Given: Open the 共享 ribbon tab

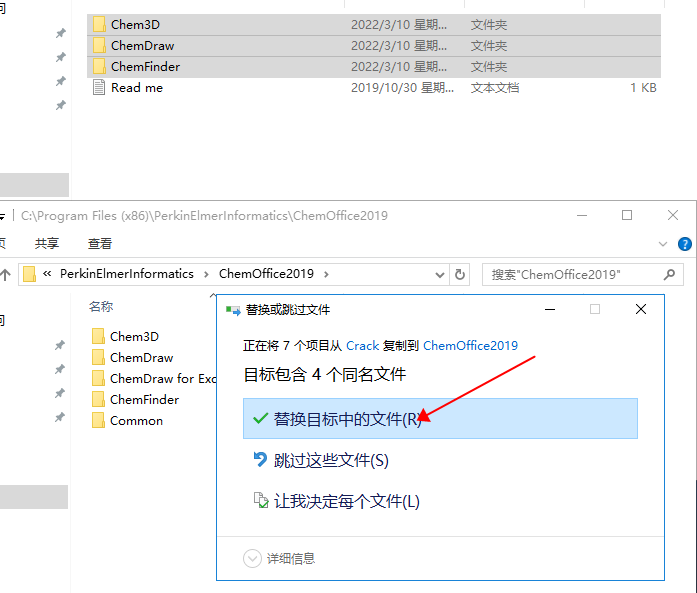Looking at the screenshot, I should click(47, 243).
